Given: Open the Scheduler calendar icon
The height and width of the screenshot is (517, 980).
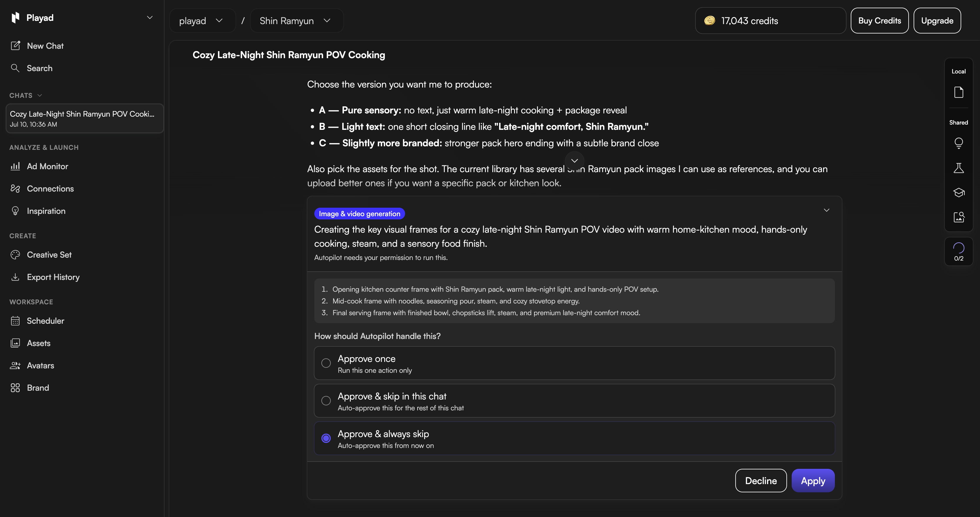Looking at the screenshot, I should click(x=15, y=321).
